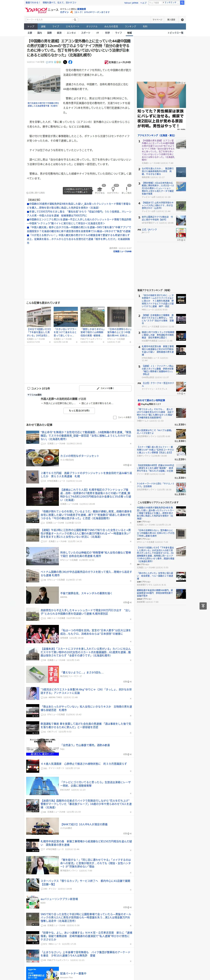Open the 372 comments count icon near title
The image size is (210, 980).
(50, 62)
